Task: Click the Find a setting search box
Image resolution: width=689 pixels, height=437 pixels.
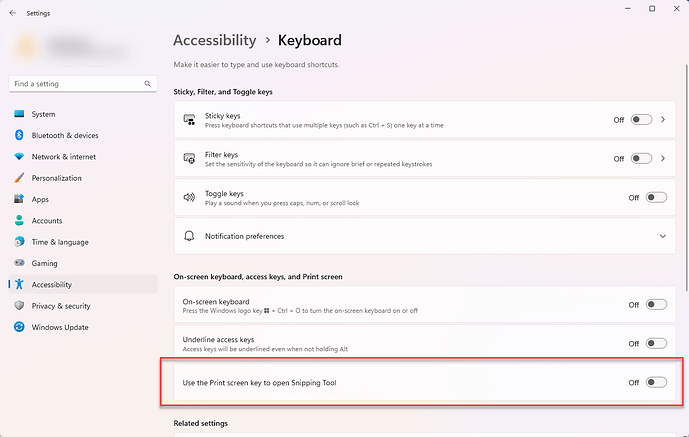Action: 75,84
